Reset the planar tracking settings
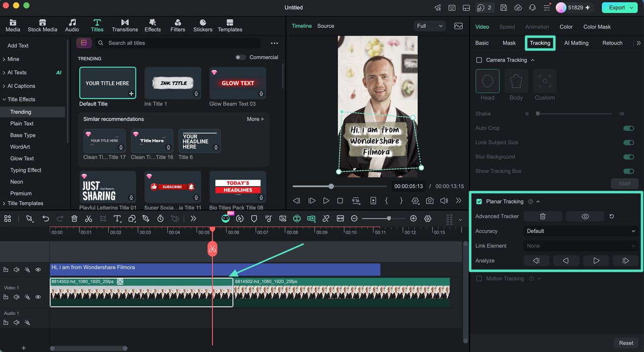This screenshot has width=644, height=352. coord(612,216)
